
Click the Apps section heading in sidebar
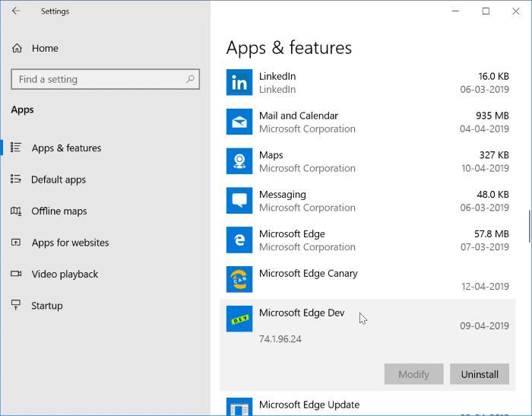click(22, 110)
